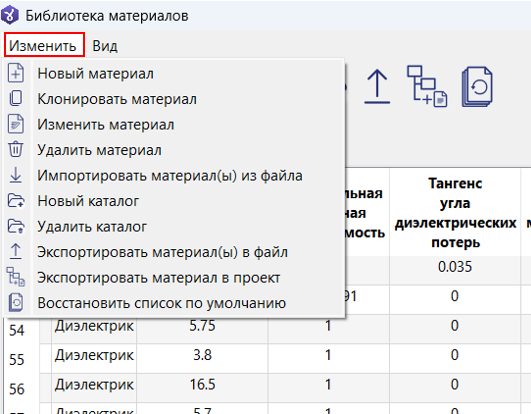
Task: Click the cell with value 16.5
Action: (x=202, y=384)
